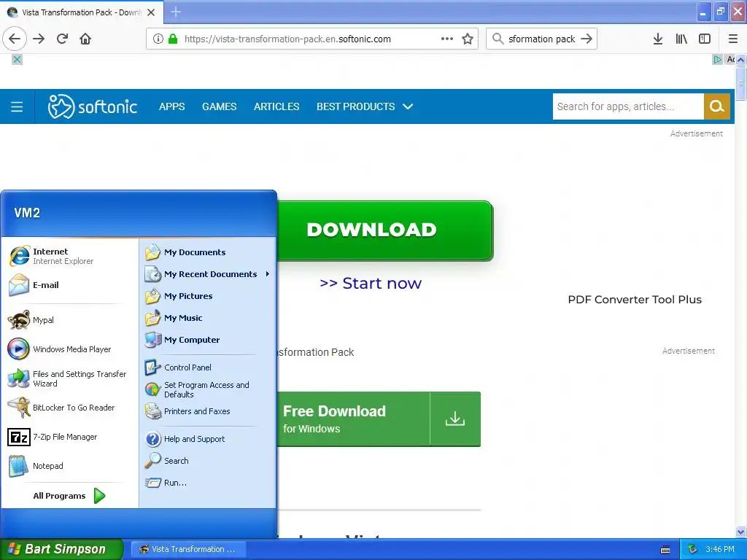Open GAMES in Softonic navigation
Viewport: 747px width, 560px height.
pyautogui.click(x=219, y=106)
